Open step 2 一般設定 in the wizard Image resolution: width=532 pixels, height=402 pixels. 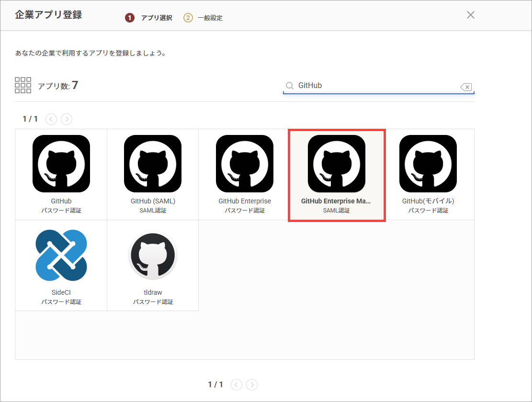click(203, 18)
